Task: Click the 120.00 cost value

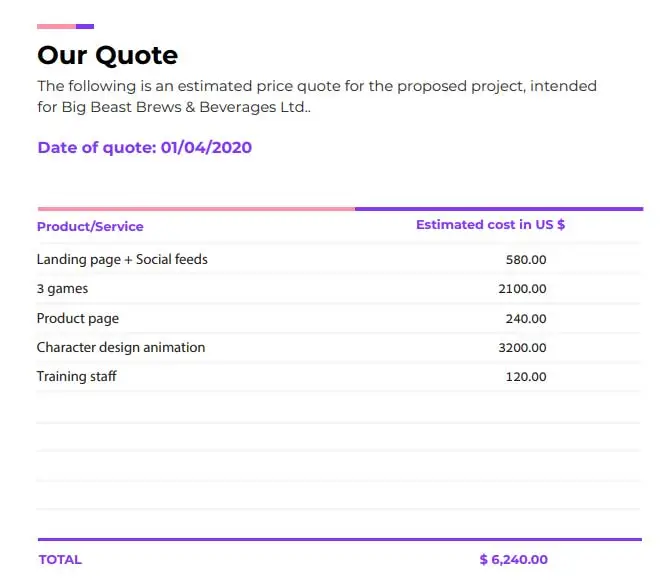Action: 526,377
